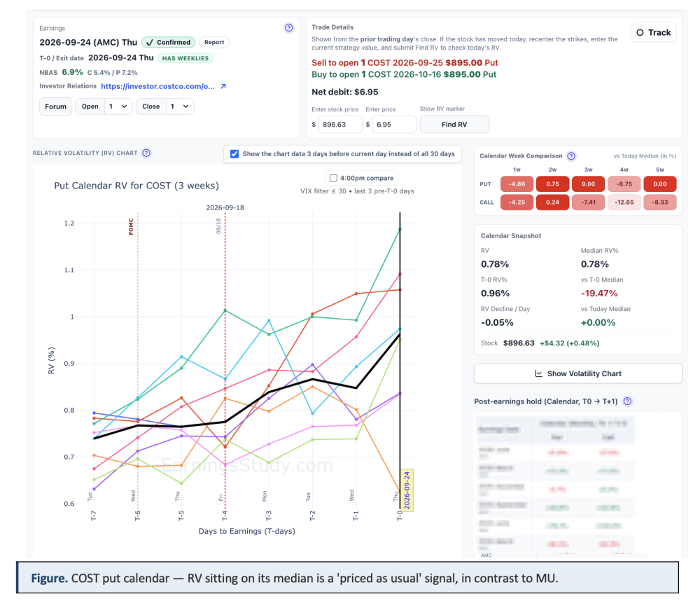This screenshot has width=700, height=606.
Task: Click the 2026-09-18 chart date marker
Action: (x=225, y=208)
